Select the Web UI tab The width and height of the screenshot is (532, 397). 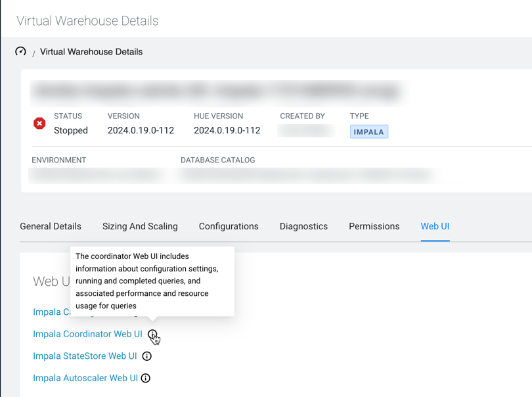435,226
